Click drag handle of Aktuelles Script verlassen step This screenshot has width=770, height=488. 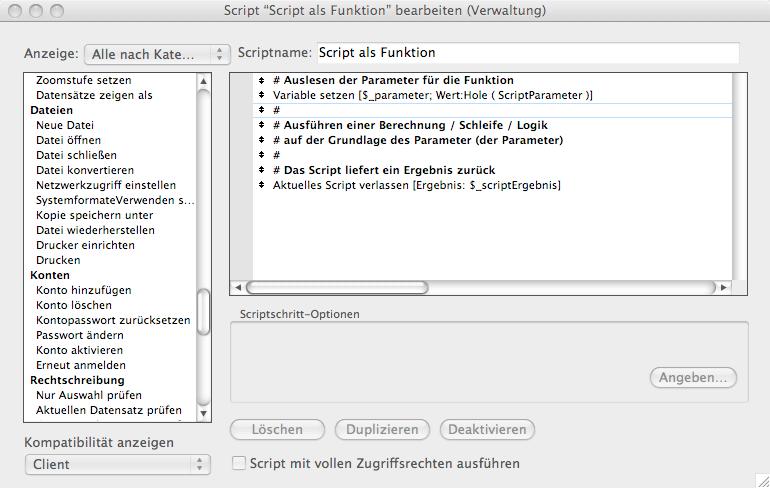point(262,185)
